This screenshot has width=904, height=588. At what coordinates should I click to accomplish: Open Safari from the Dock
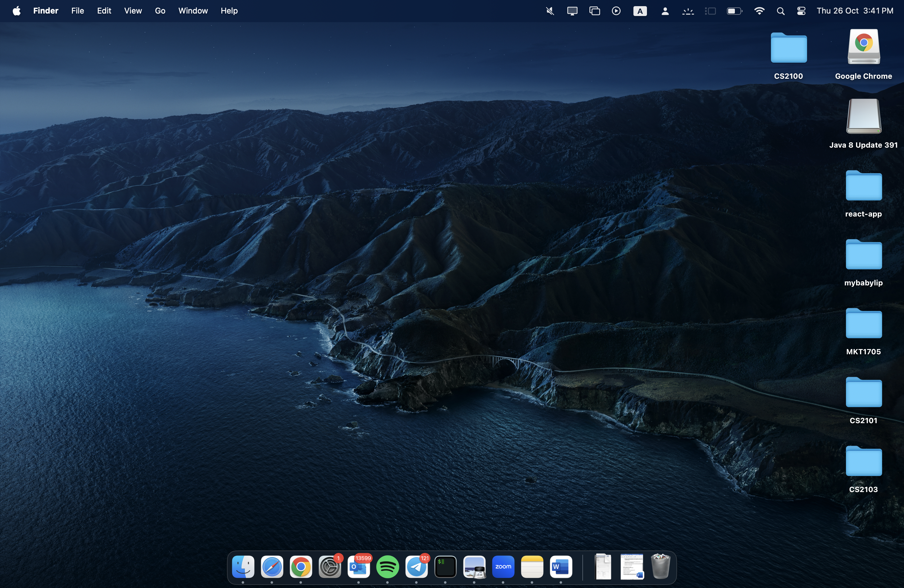point(272,567)
